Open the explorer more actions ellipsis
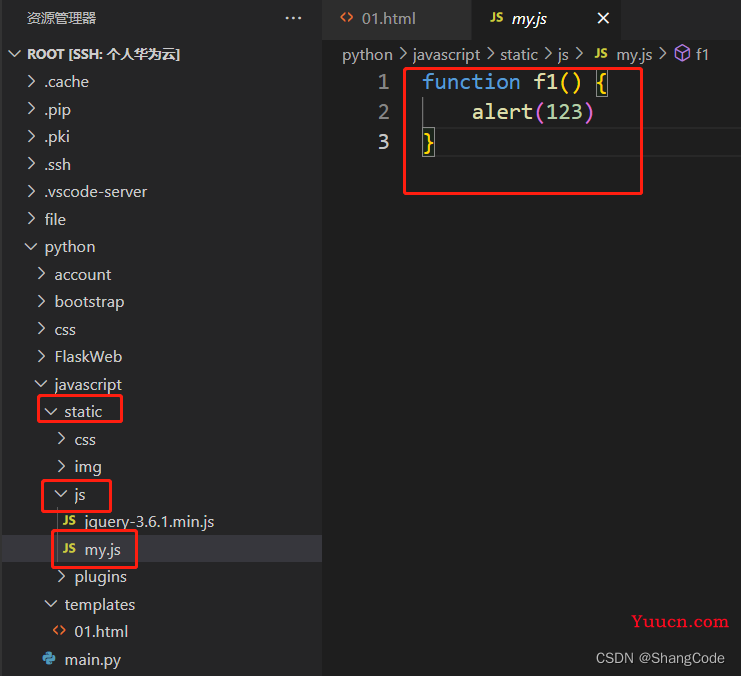This screenshot has height=676, width=741. [x=293, y=18]
